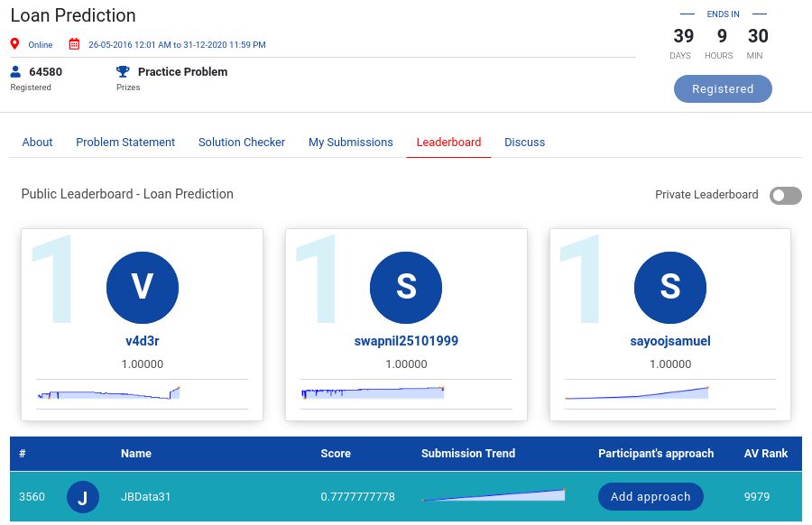The height and width of the screenshot is (525, 812).
Task: Select the Discuss tab
Action: [x=524, y=143]
